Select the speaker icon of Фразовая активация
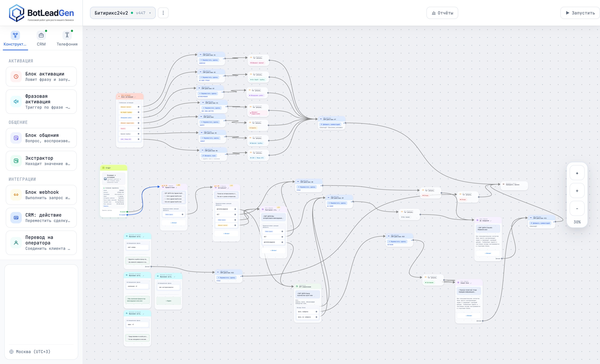 16,102
